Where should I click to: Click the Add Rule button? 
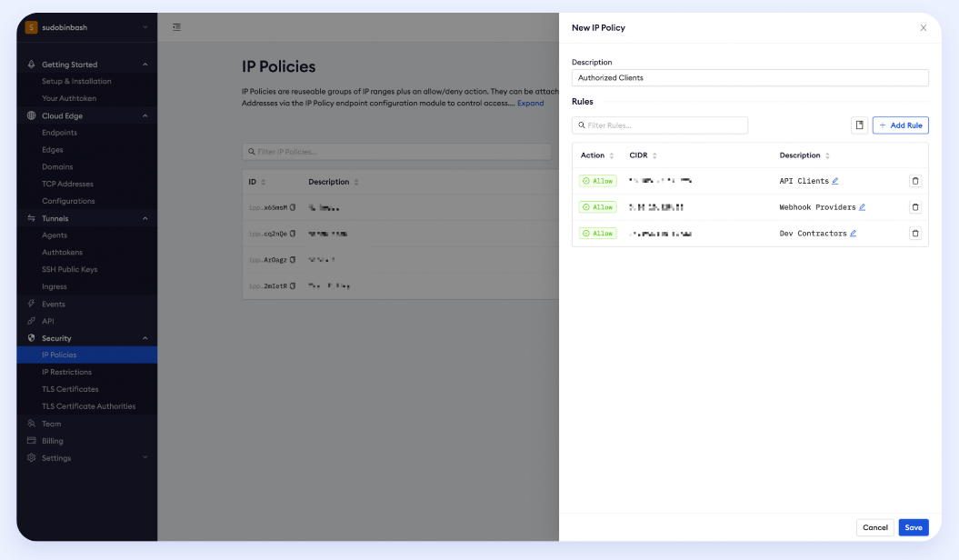pyautogui.click(x=900, y=125)
